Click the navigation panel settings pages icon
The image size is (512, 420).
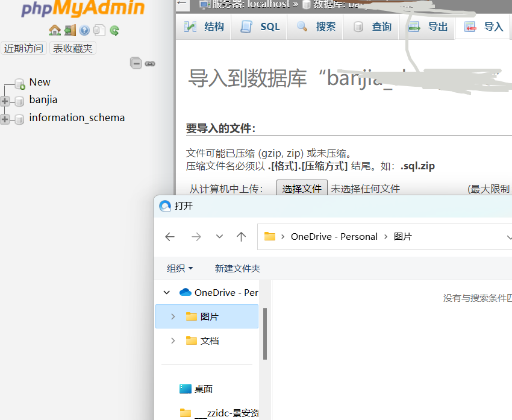99,30
